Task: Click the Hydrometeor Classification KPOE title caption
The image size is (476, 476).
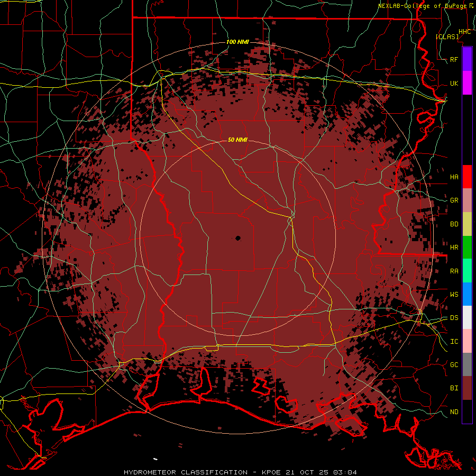Action: pos(240,472)
